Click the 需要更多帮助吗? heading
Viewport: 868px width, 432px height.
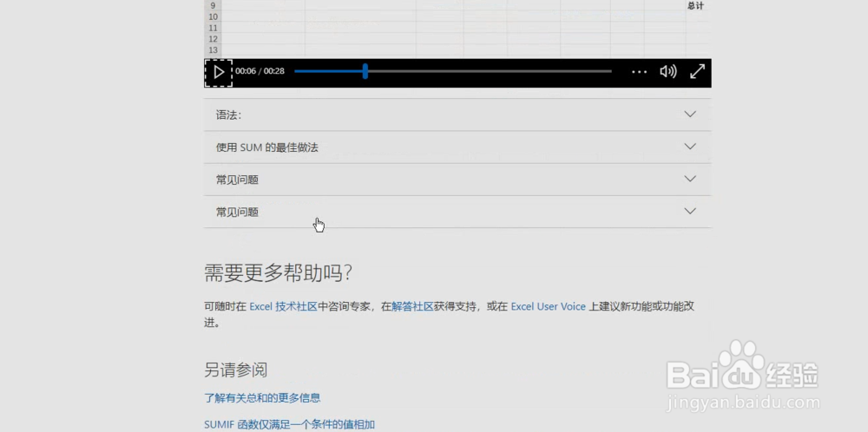pos(279,273)
